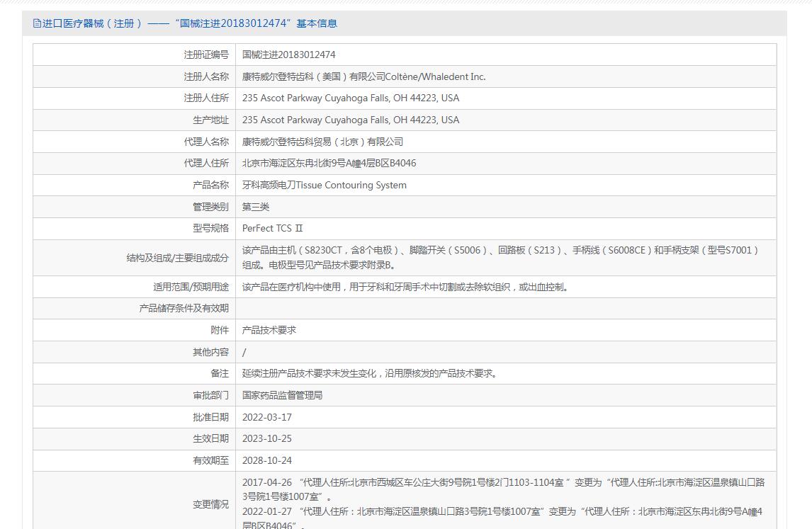This screenshot has height=529, width=812.
Task: Click the 注册人名称 label
Action: click(x=206, y=76)
